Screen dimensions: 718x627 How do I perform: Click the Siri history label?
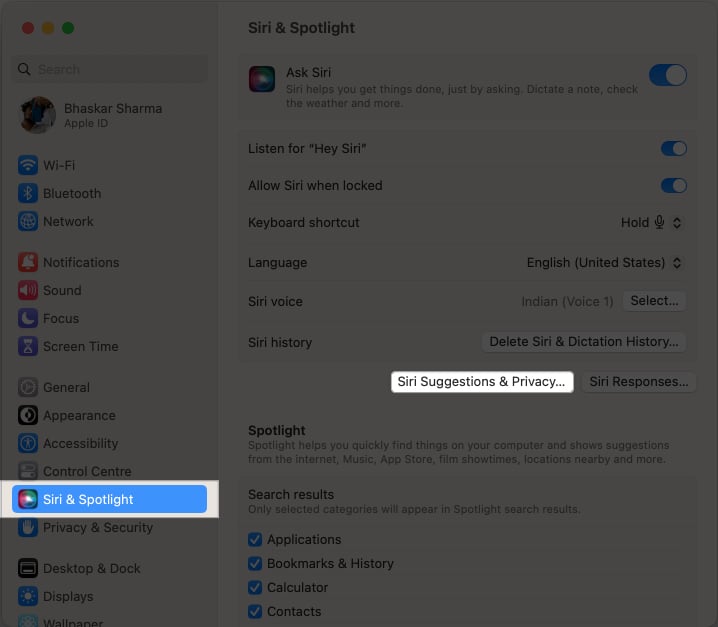280,343
